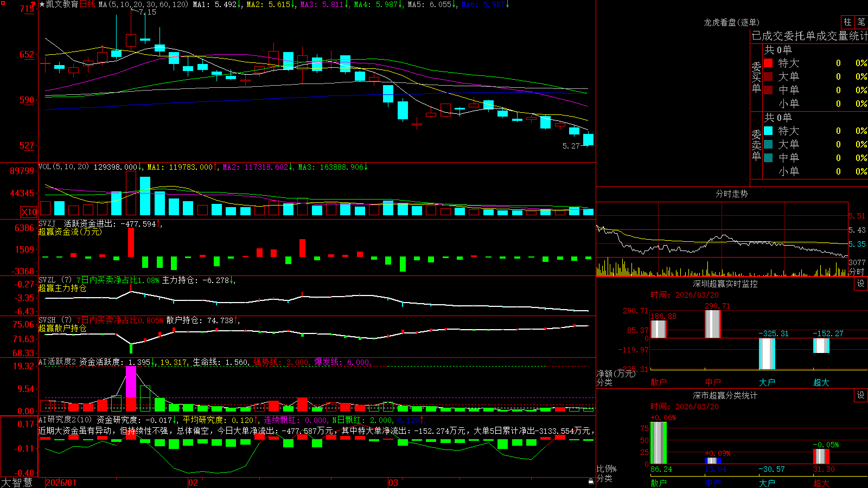Click the star icon before 凯文教育
The image size is (868, 488).
pos(42,4)
